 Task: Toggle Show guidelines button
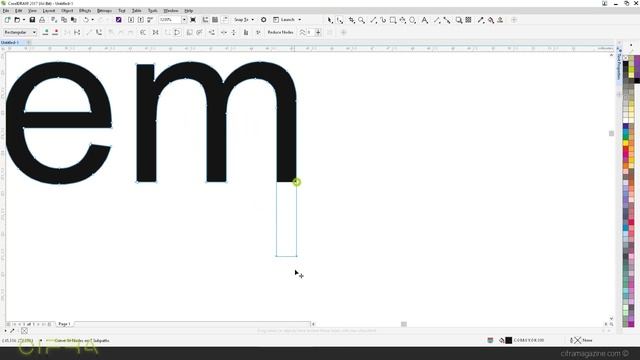[225, 20]
